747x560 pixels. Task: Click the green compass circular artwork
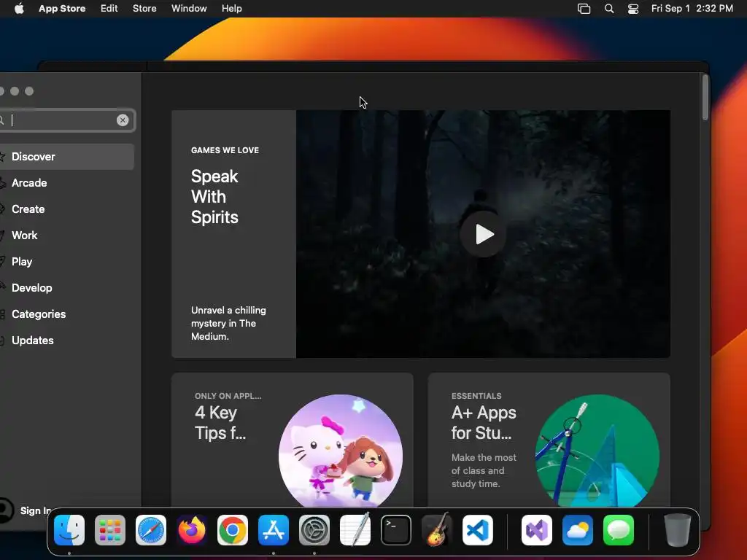pos(597,451)
